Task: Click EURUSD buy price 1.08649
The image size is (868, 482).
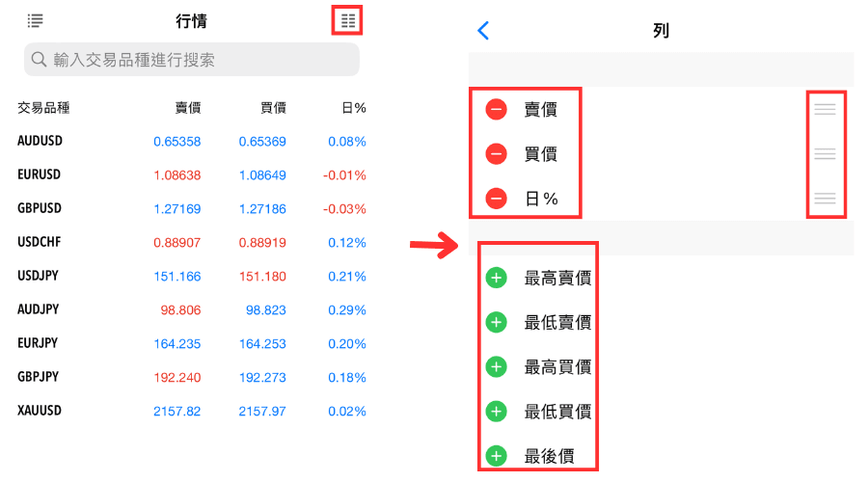Action: (x=262, y=175)
